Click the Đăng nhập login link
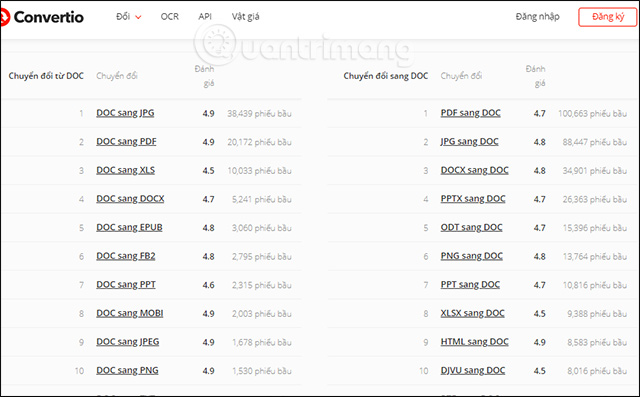Image resolution: width=640 pixels, height=397 pixels. (537, 17)
